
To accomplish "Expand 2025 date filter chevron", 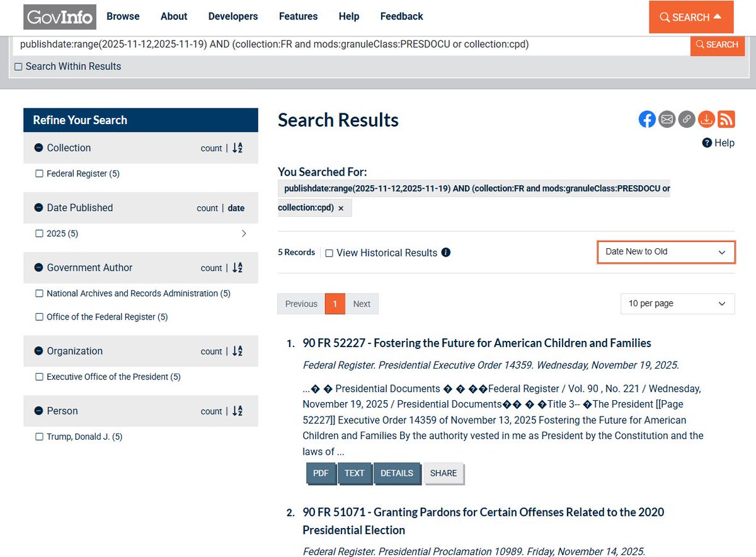I will click(244, 234).
